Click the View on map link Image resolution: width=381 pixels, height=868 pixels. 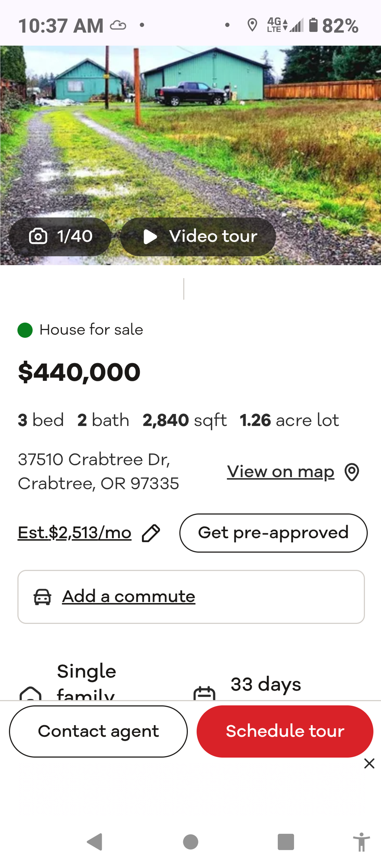(280, 472)
